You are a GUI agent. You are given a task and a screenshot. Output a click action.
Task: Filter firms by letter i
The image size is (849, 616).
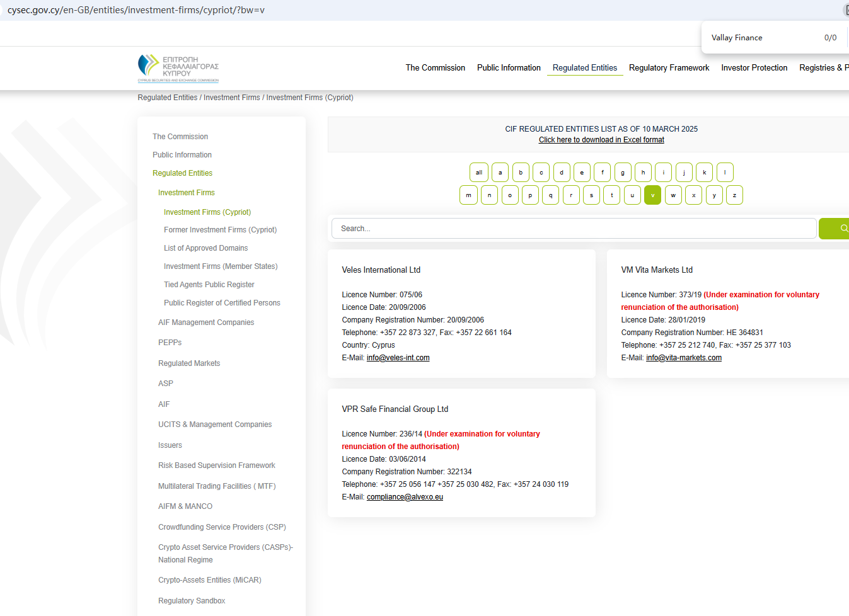click(663, 173)
